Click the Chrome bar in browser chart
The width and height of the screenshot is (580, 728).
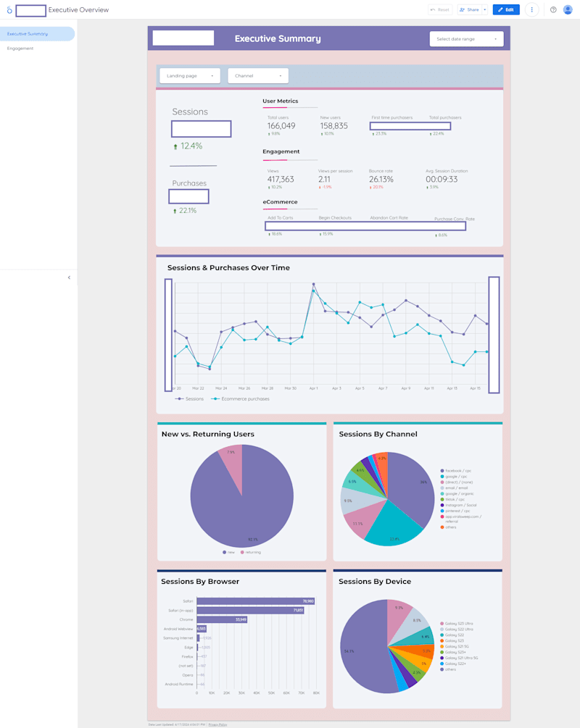pos(222,620)
